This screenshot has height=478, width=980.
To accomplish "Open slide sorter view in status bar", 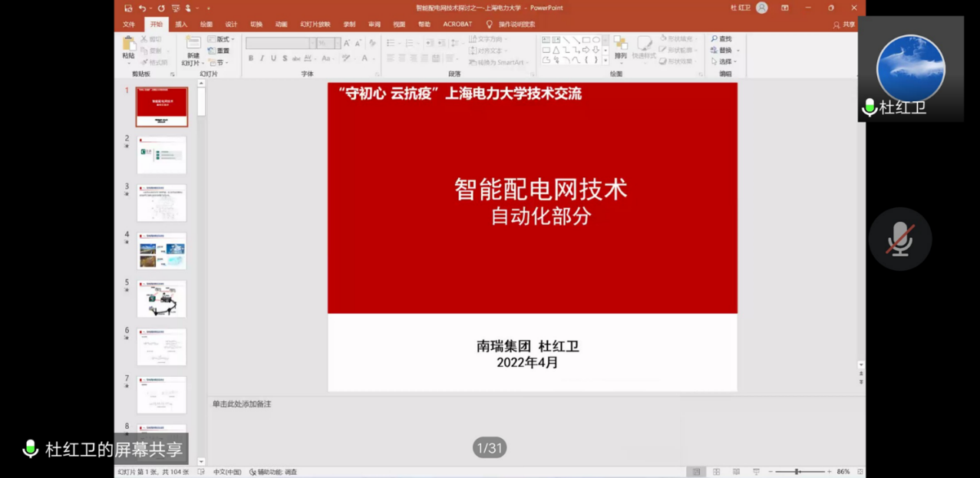I will (x=716, y=472).
